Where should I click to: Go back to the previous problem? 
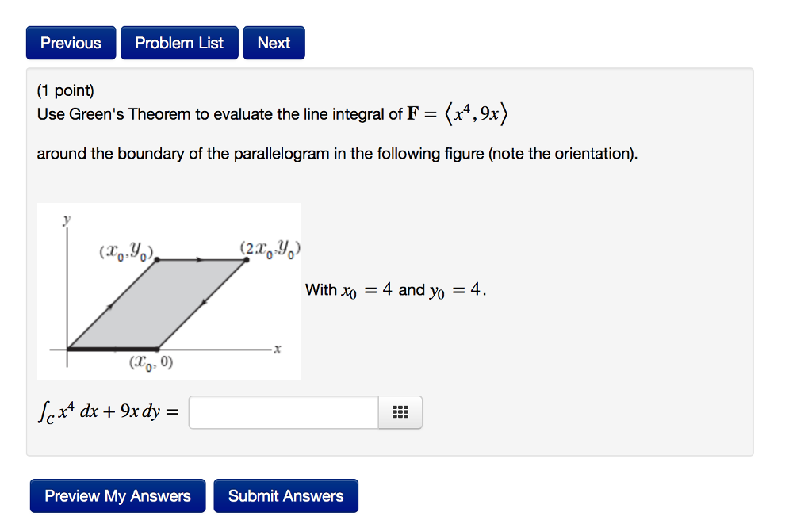point(71,42)
